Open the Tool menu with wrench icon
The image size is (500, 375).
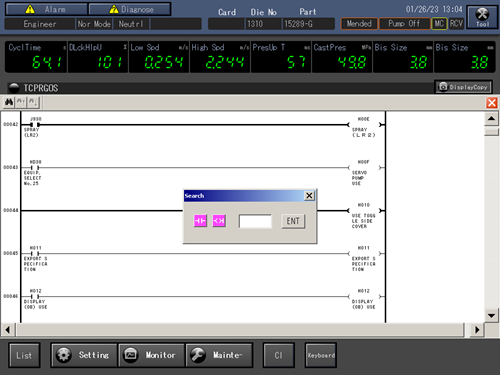(x=482, y=17)
